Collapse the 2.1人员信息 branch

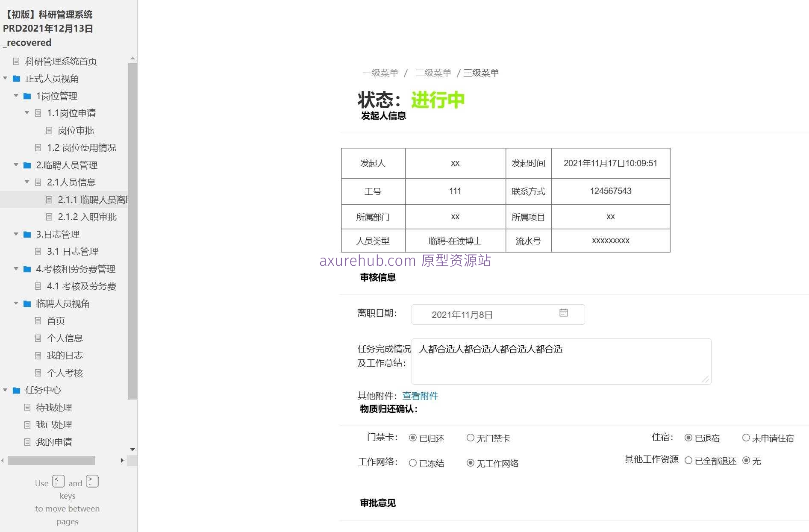(27, 182)
